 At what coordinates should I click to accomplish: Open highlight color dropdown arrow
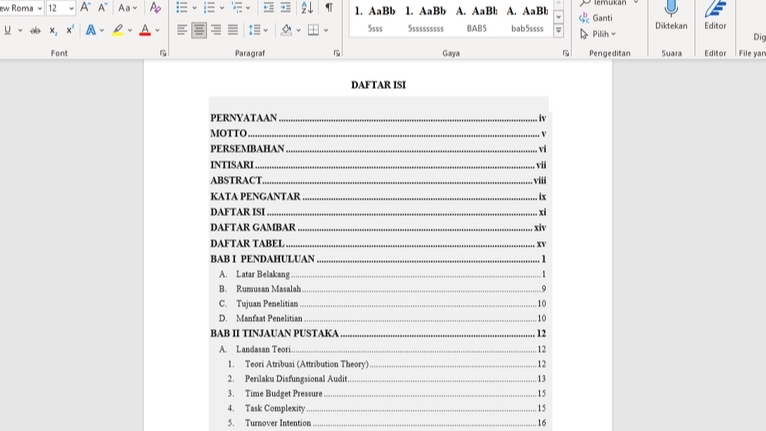pos(129,30)
